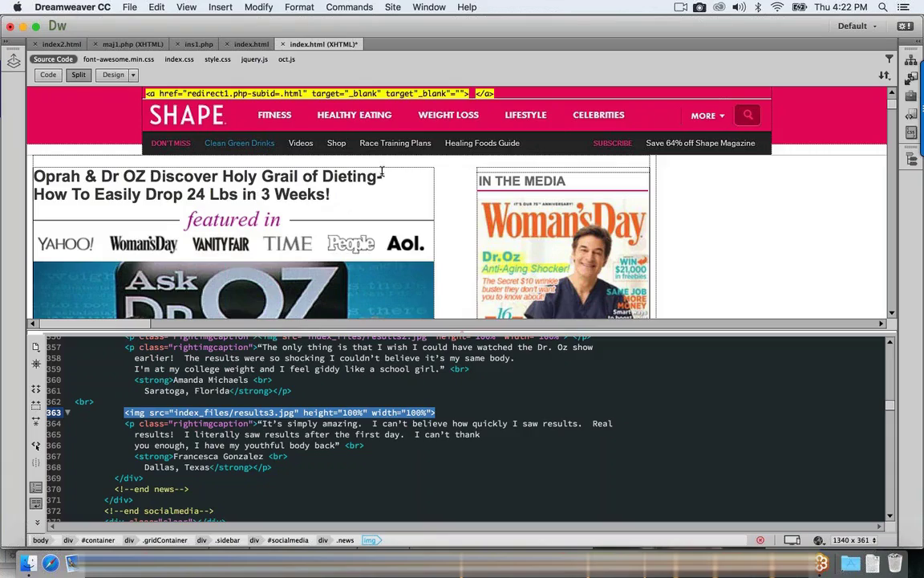Click the Sync Settings button
Image resolution: width=924 pixels, height=578 pixels.
(x=905, y=26)
